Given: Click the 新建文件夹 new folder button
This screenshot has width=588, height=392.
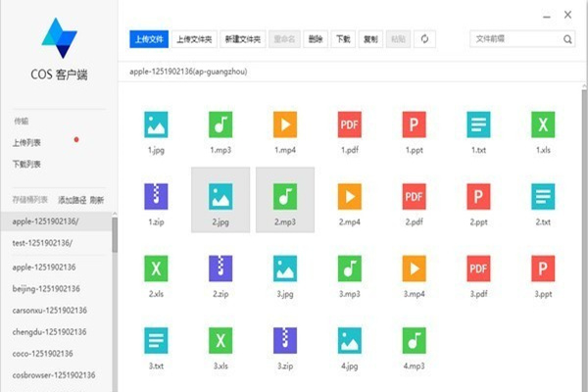Looking at the screenshot, I should 242,39.
